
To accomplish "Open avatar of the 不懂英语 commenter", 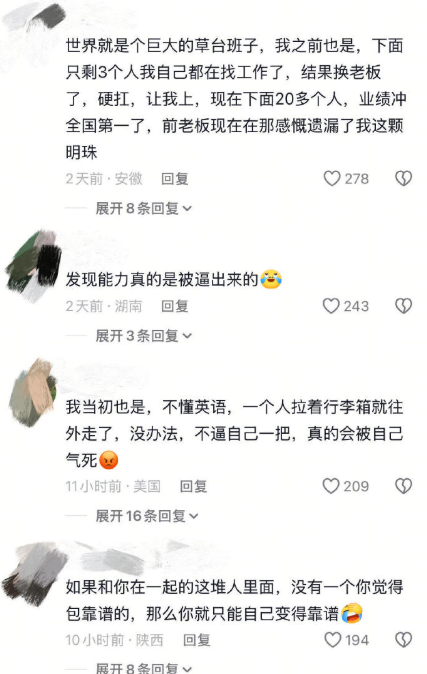I will [x=33, y=392].
